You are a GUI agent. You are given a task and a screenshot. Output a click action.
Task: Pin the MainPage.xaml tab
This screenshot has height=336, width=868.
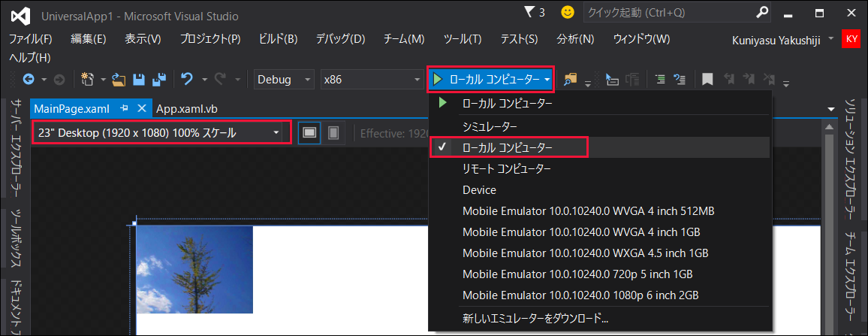coord(124,108)
